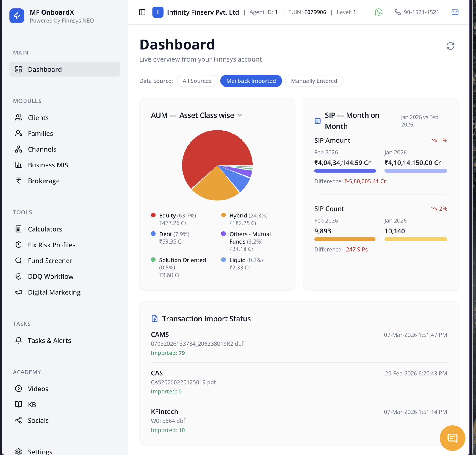Open Infinity Finserv account avatar
The height and width of the screenshot is (455, 476).
tap(158, 12)
